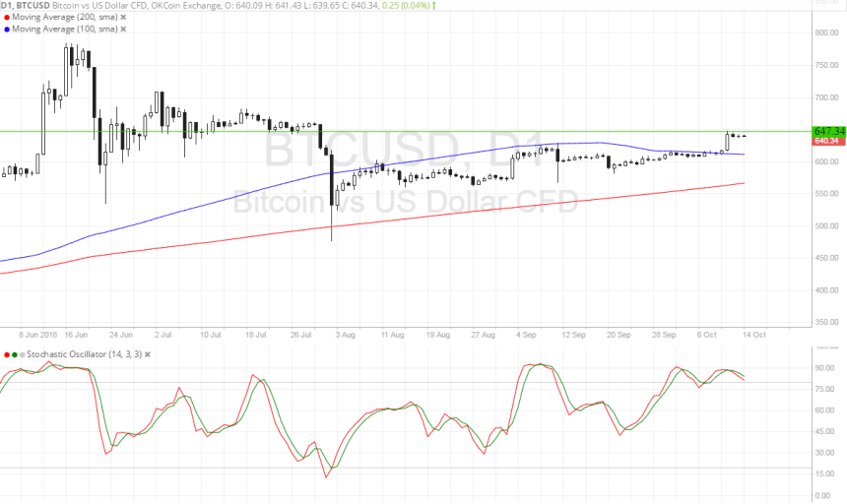Screen dimensions: 847x504
Task: Click the 14 Oct date label
Action: pyautogui.click(x=754, y=335)
